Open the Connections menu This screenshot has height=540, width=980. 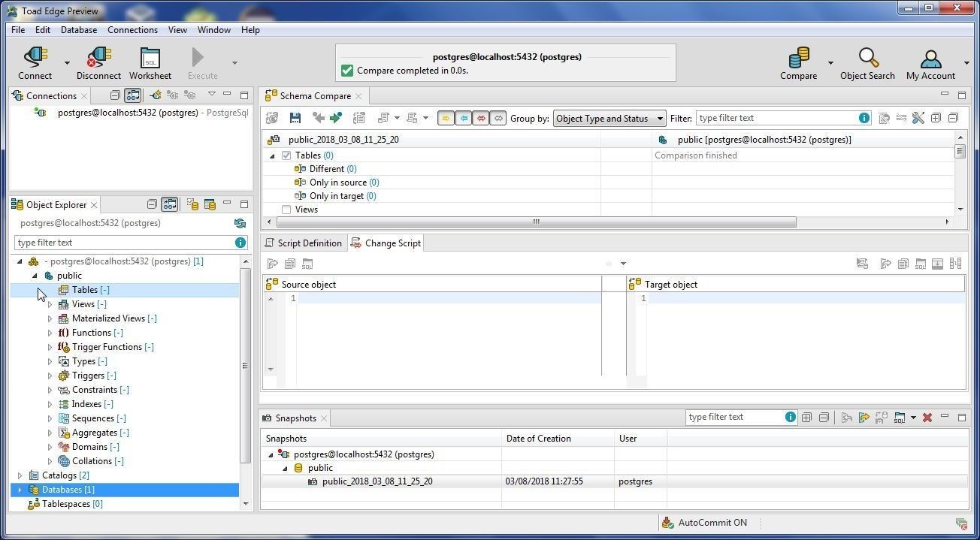[132, 30]
